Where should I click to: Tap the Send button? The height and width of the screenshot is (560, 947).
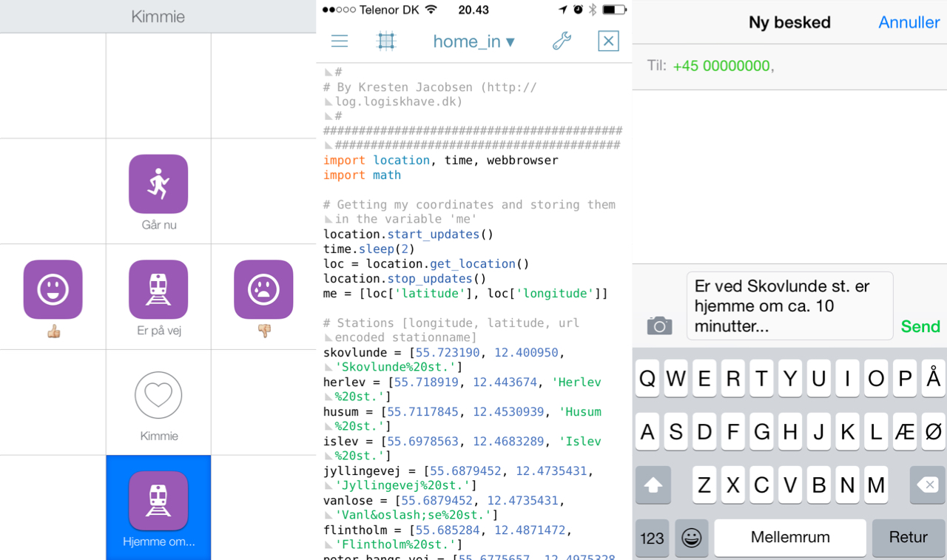(920, 326)
